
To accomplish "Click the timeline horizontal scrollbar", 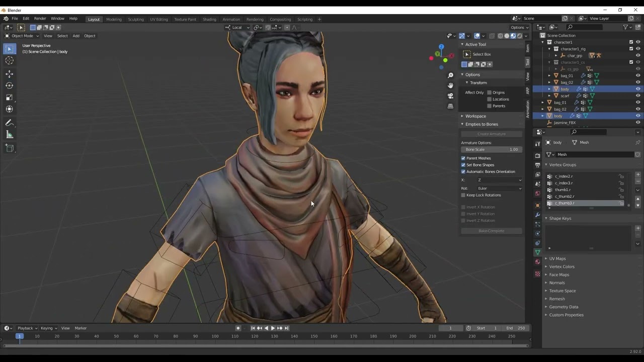I will 266,345.
